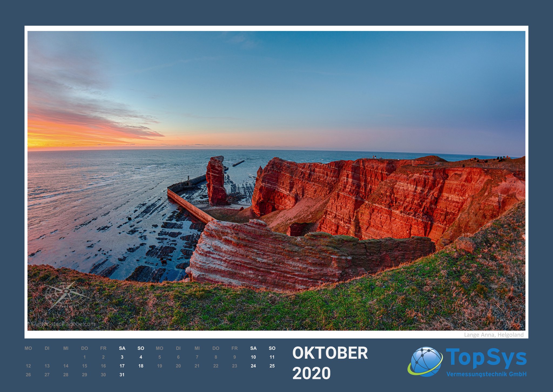The height and width of the screenshot is (392, 553).
Task: Click the Lange Anna, Helgoland caption
Action: (494, 335)
